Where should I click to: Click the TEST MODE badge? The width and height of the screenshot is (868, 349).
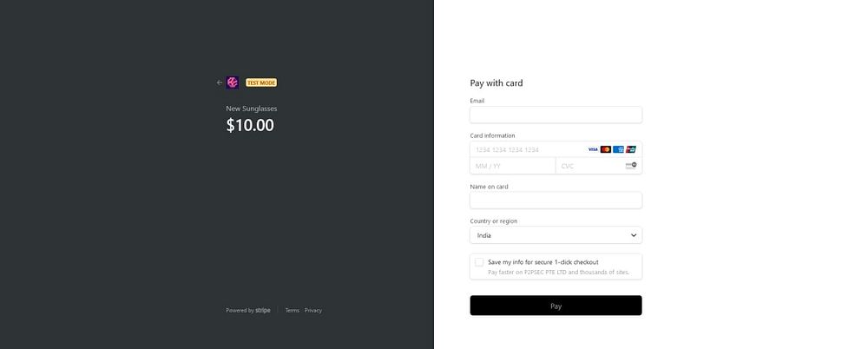click(x=261, y=82)
